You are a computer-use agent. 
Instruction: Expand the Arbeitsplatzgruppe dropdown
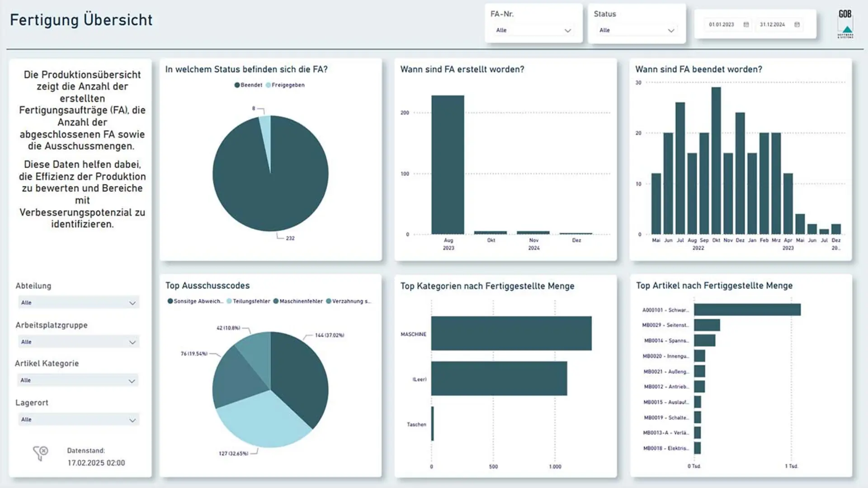click(79, 342)
